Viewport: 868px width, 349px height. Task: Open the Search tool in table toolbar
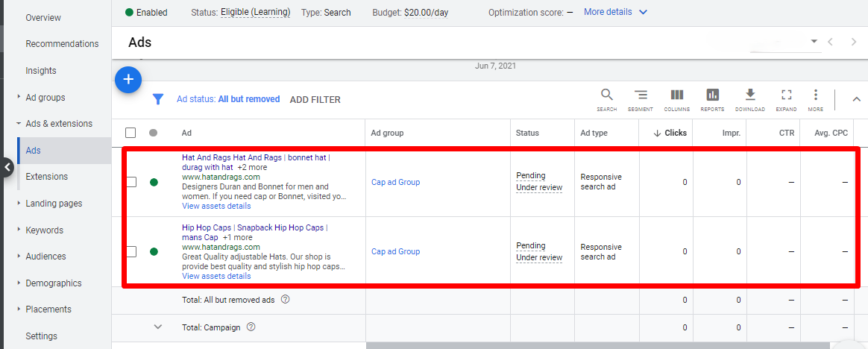click(606, 95)
